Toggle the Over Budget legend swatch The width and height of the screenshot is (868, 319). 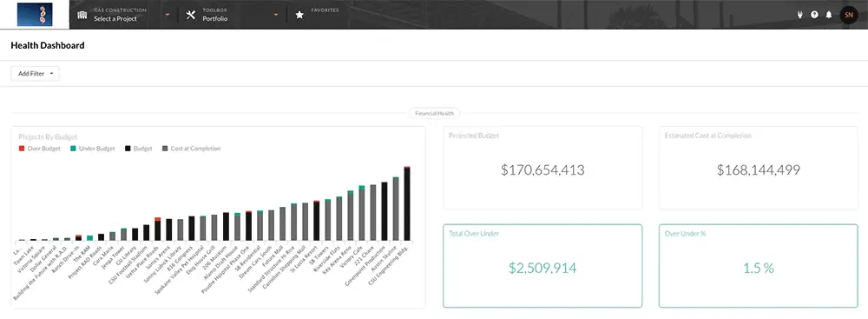click(22, 149)
